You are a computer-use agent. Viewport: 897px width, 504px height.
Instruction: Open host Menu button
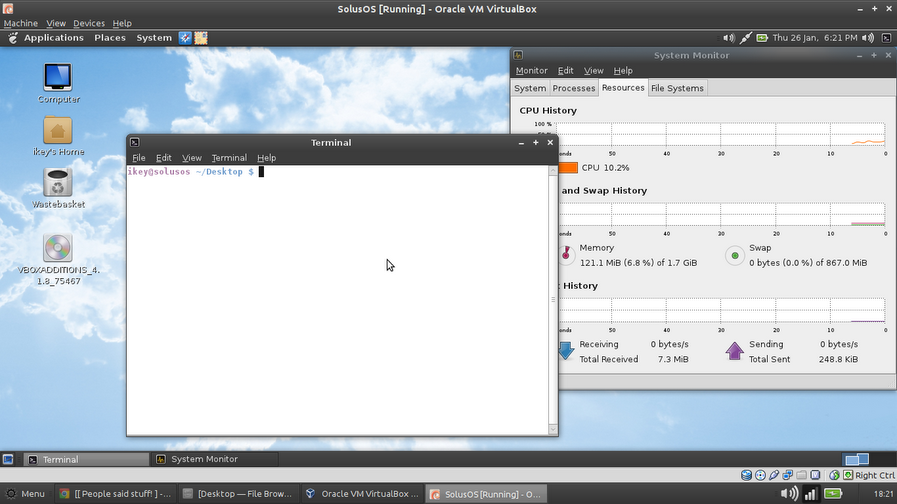pyautogui.click(x=25, y=494)
